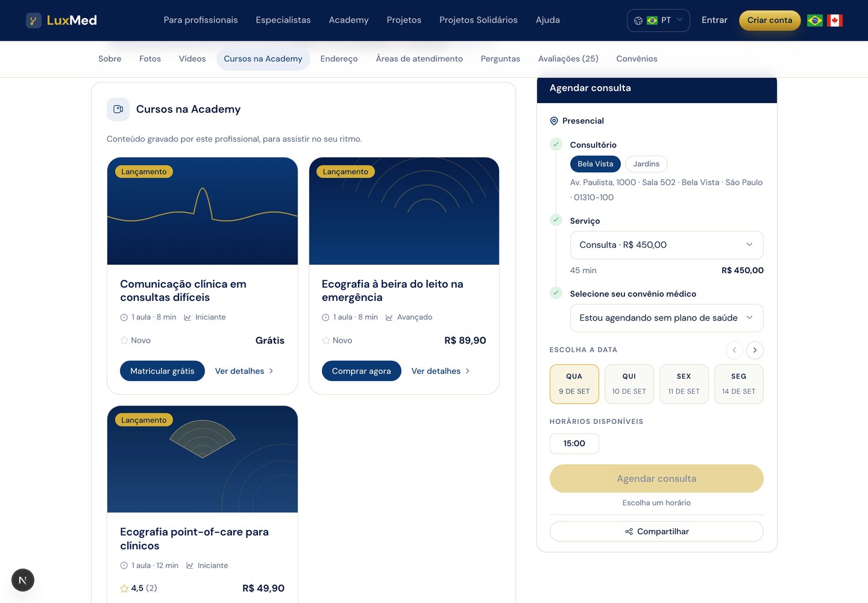
Task: Click level chart icon beside Avançado
Action: click(x=389, y=317)
